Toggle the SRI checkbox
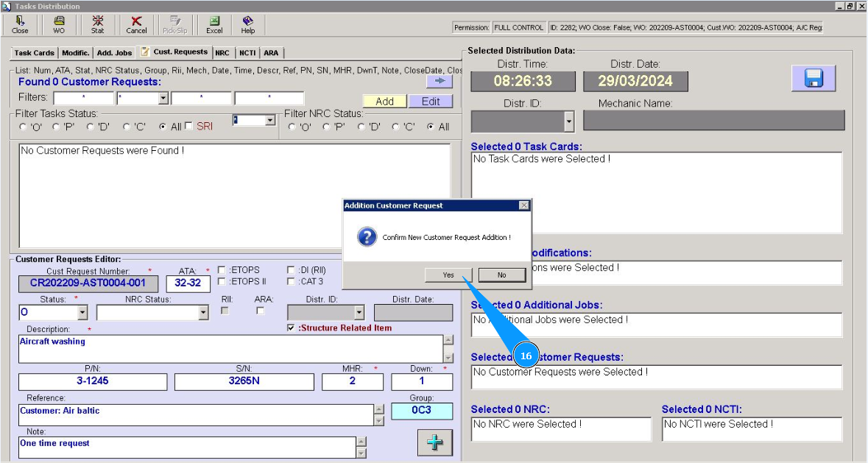 188,126
